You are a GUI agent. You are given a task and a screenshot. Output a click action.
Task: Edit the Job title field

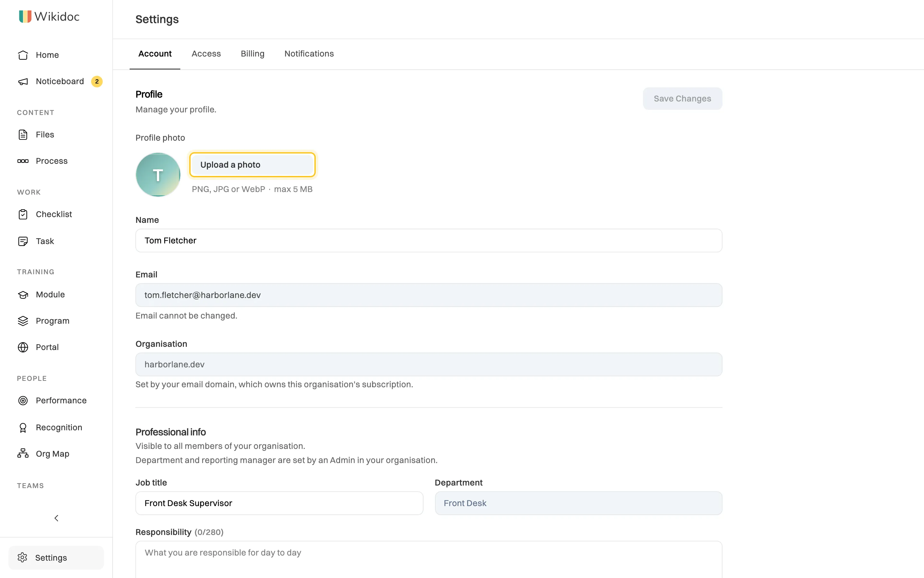pos(279,503)
